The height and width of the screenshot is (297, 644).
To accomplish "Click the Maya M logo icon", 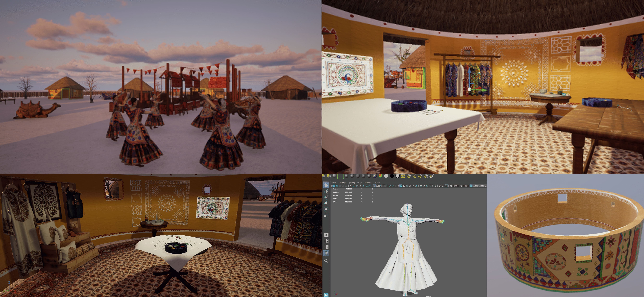I will (326, 295).
